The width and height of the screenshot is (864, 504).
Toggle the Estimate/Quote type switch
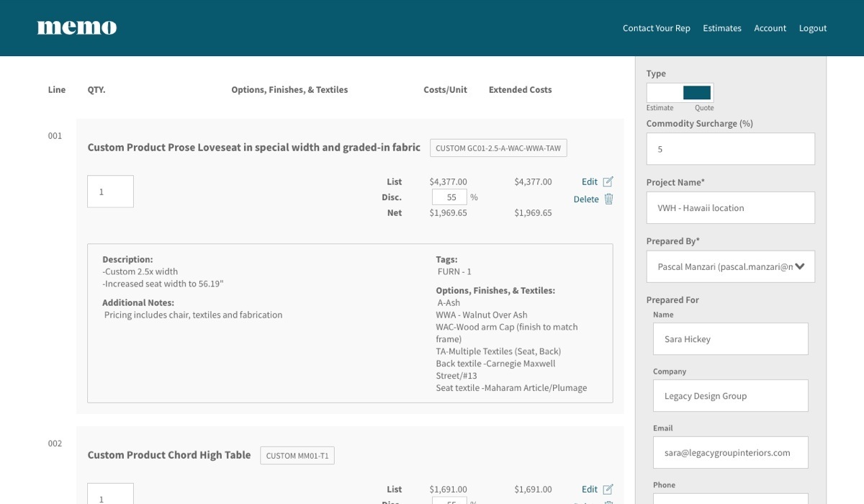click(680, 92)
